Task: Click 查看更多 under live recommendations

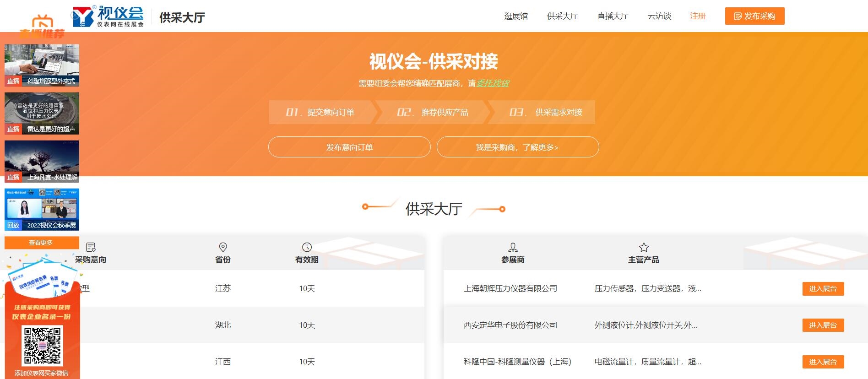Action: pos(41,243)
